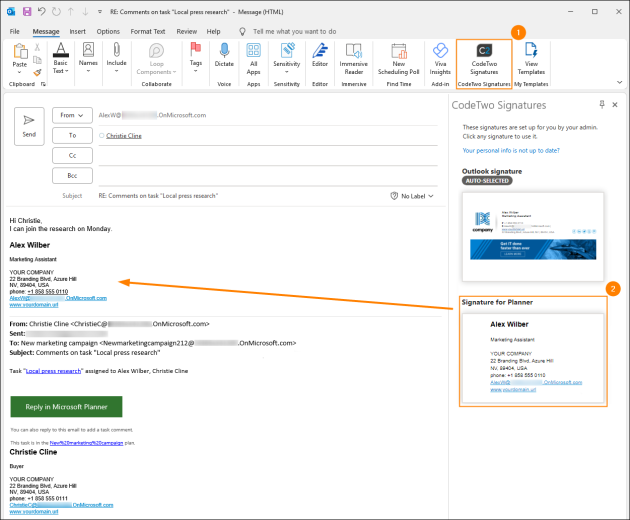Switch to the Insert tab
The image size is (630, 520).
[x=77, y=31]
